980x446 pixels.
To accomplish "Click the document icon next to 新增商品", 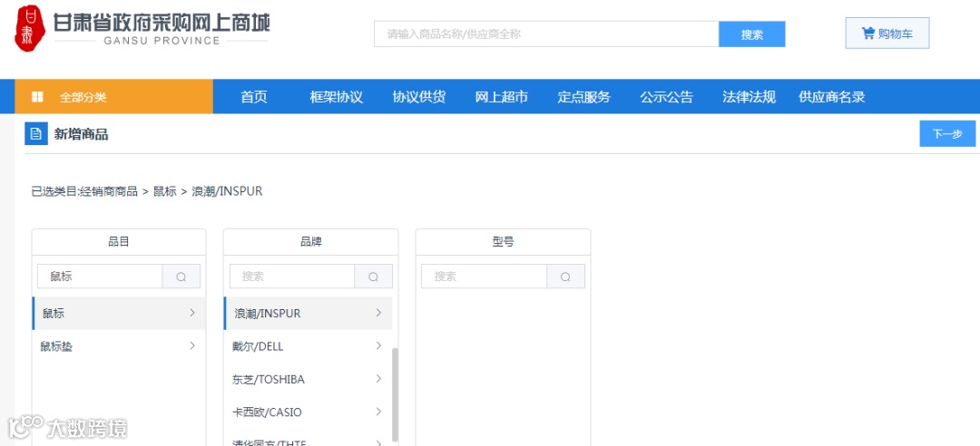I will [36, 133].
